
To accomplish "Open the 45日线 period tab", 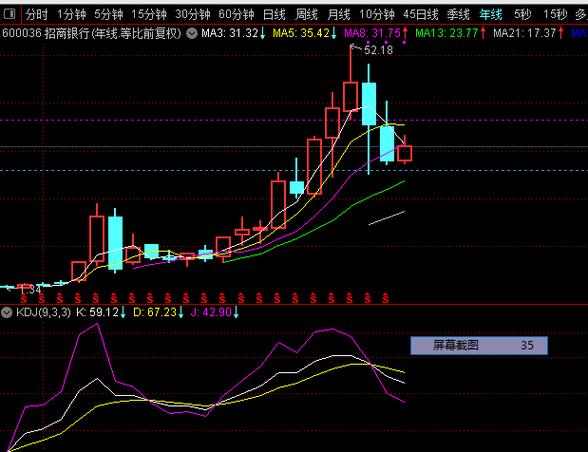I will (x=421, y=15).
